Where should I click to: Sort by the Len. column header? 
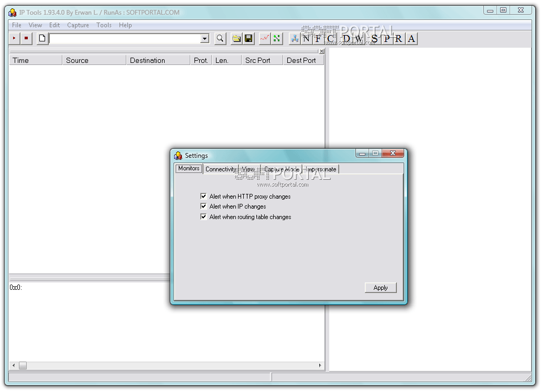pyautogui.click(x=226, y=60)
